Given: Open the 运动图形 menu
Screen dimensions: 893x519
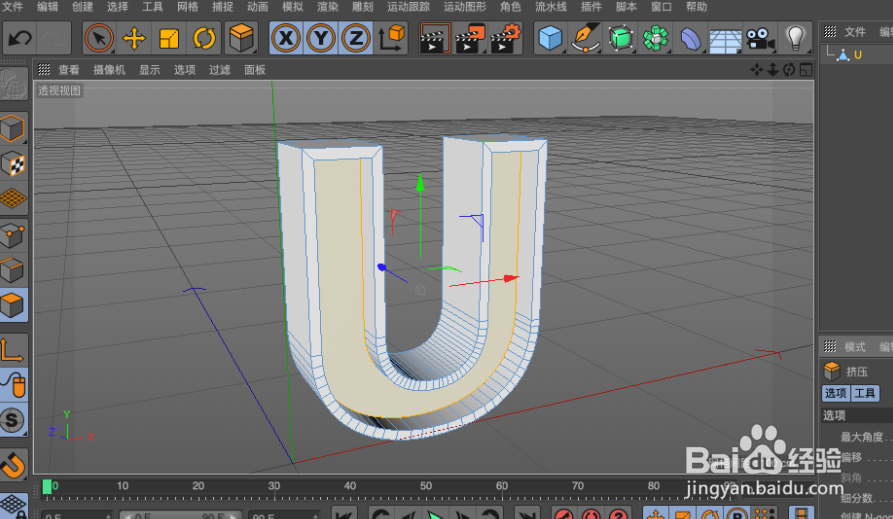Looking at the screenshot, I should pos(465,7).
